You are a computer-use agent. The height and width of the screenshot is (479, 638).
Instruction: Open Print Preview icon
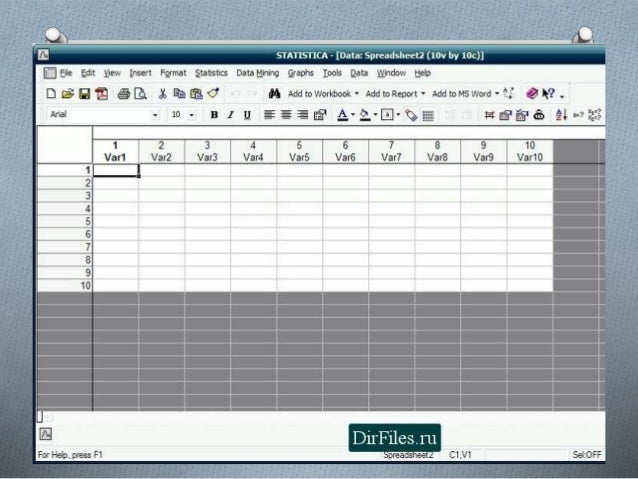(x=141, y=94)
